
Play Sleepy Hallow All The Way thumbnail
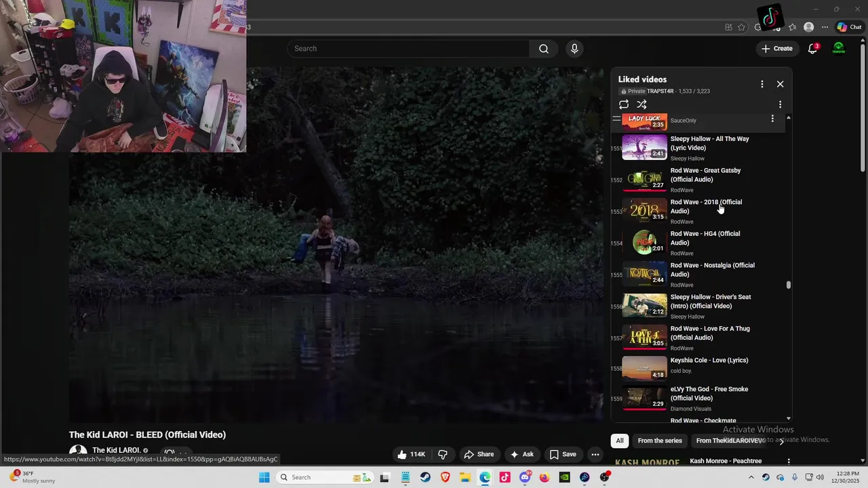coord(644,148)
